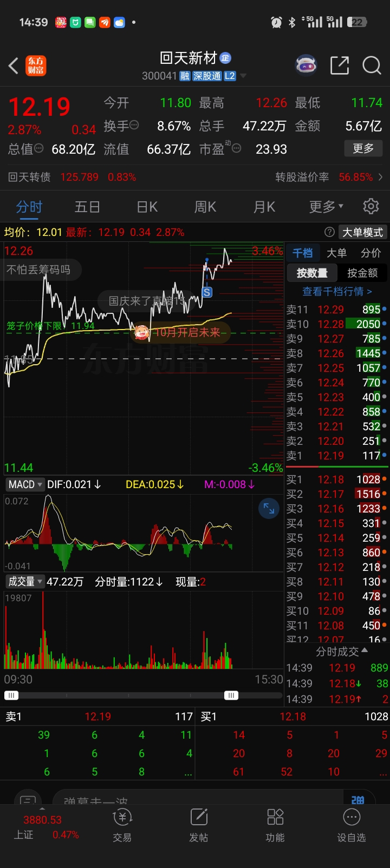Viewport: 390px width, 868px height.
Task: Expand the 更多 chart period dropdown
Action: click(326, 207)
